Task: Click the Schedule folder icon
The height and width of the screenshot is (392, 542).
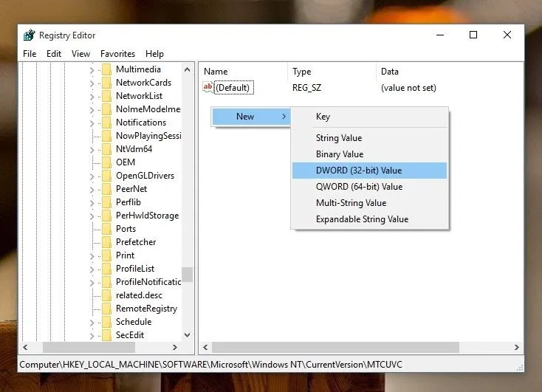Action: tap(107, 322)
